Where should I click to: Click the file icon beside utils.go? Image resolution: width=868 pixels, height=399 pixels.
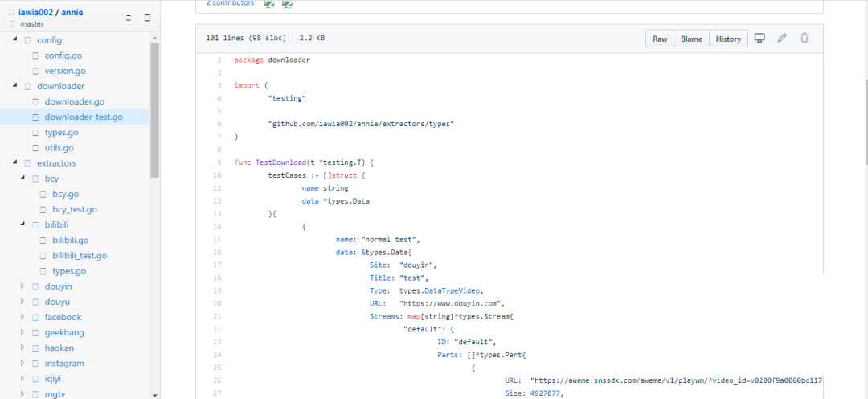pyautogui.click(x=35, y=148)
